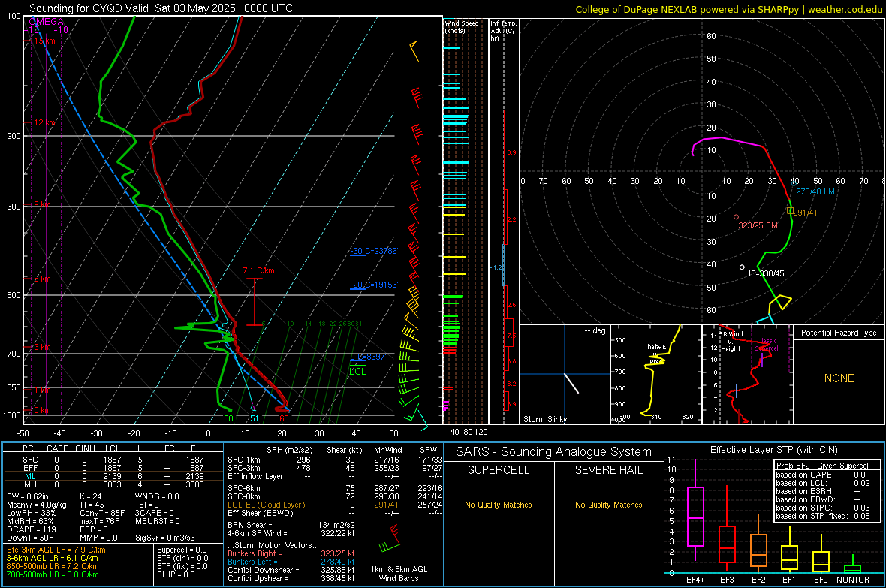Screen dimensions: 886x588
Task: Click the 'based on CAPE:' probability row
Action: pos(823,475)
